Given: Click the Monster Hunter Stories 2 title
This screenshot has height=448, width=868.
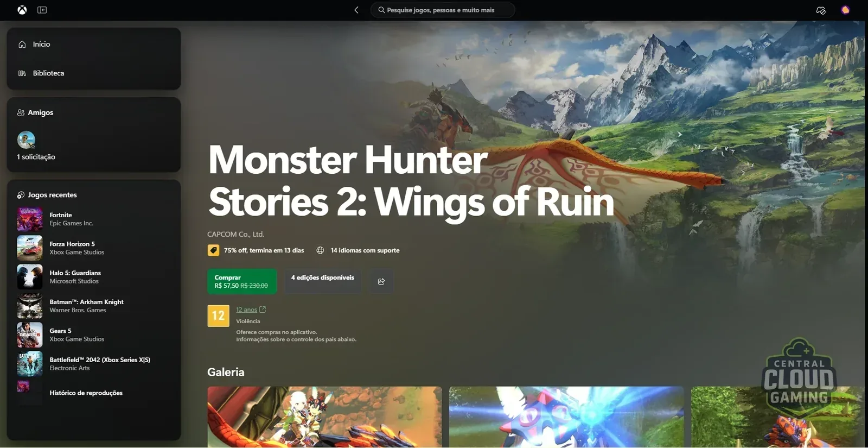Looking at the screenshot, I should (x=411, y=181).
